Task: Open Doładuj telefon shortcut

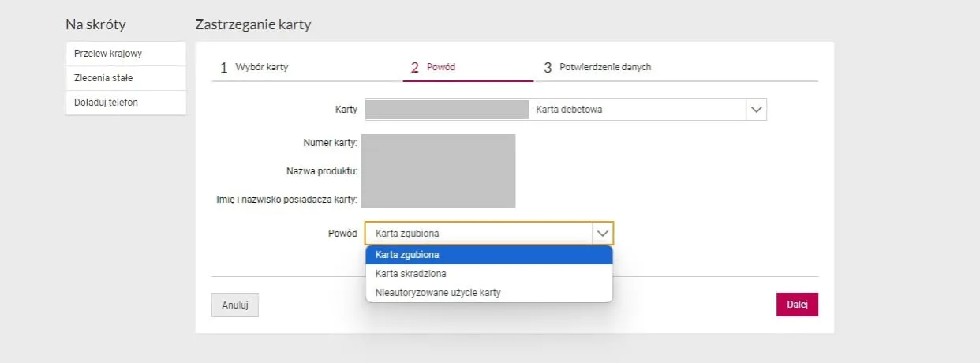Action: pos(125,103)
